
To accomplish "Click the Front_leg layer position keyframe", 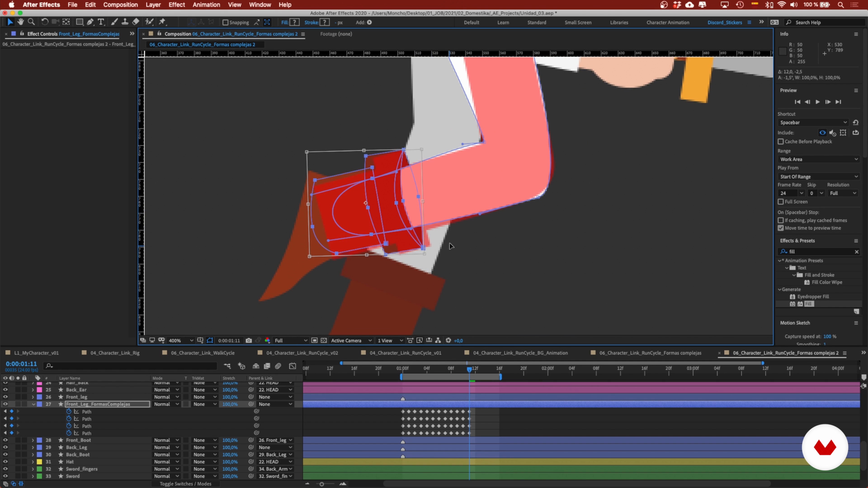I will point(403,399).
